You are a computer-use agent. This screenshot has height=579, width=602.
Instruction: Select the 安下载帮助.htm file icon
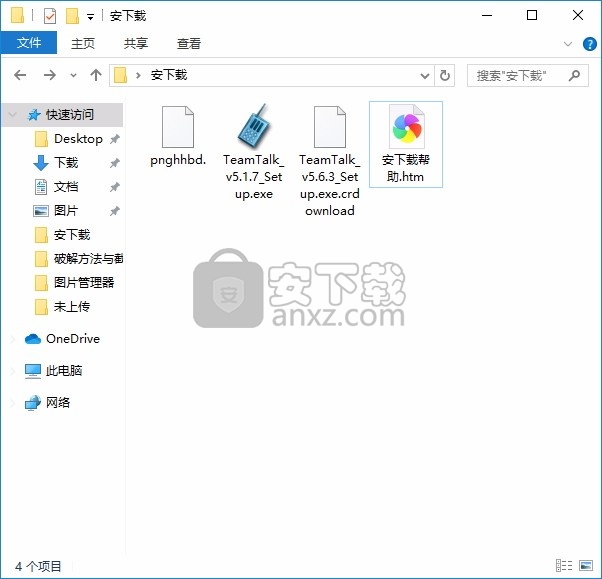pos(406,126)
